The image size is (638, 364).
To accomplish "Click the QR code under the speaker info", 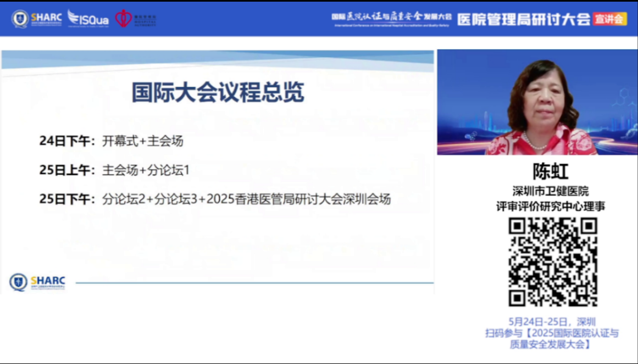I will pyautogui.click(x=552, y=262).
